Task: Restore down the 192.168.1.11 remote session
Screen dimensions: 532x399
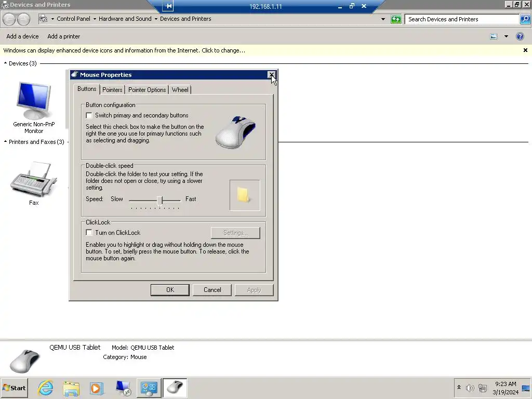Action: pyautogui.click(x=352, y=6)
